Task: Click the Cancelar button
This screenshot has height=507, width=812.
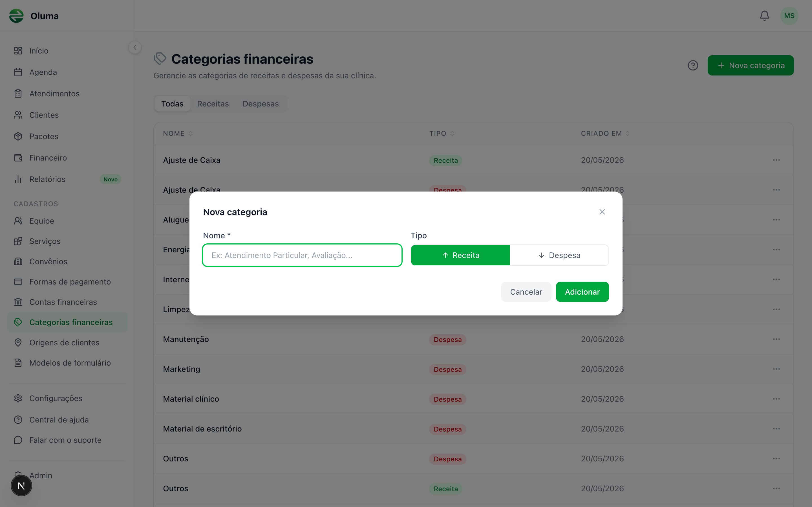Action: (526, 292)
